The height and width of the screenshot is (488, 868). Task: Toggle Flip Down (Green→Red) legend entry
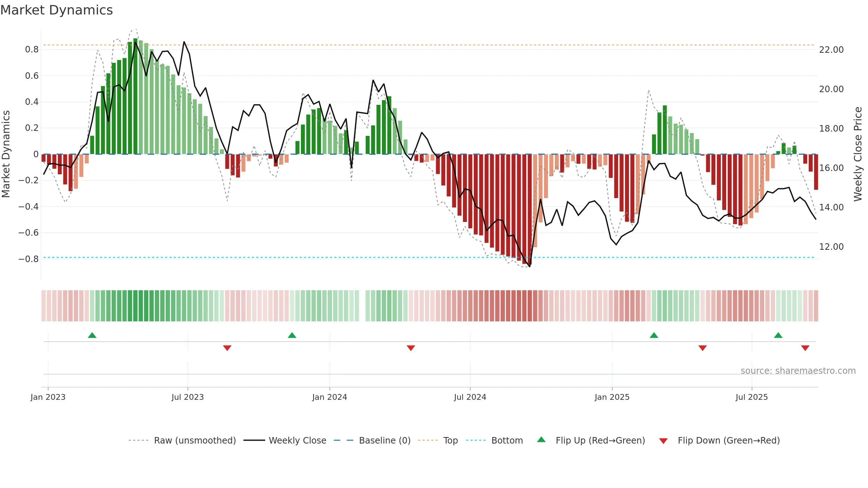(x=719, y=440)
